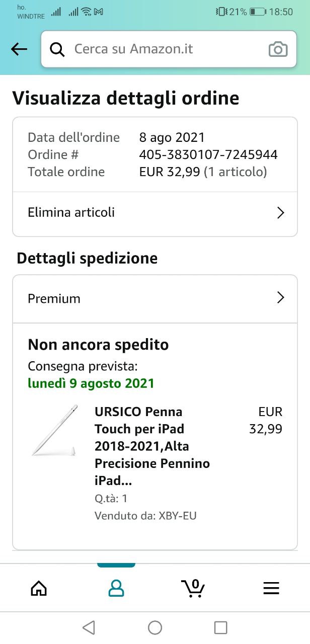Tap the order number 405-3830107-7245944
This screenshot has width=310, height=644.
pyautogui.click(x=208, y=154)
